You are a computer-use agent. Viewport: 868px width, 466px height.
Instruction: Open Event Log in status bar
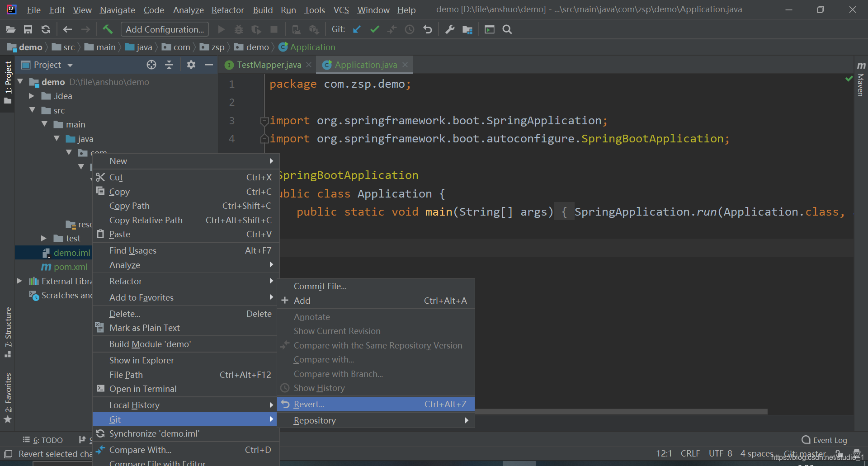(x=824, y=440)
